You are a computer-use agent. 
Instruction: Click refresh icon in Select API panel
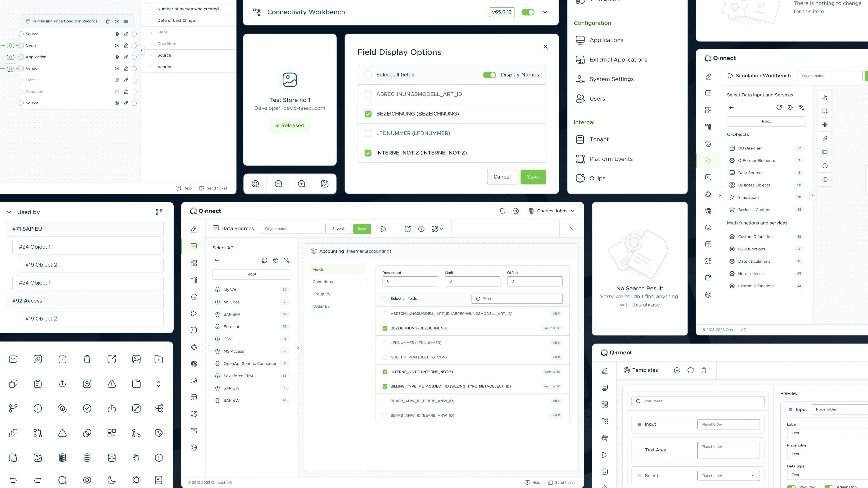point(265,260)
